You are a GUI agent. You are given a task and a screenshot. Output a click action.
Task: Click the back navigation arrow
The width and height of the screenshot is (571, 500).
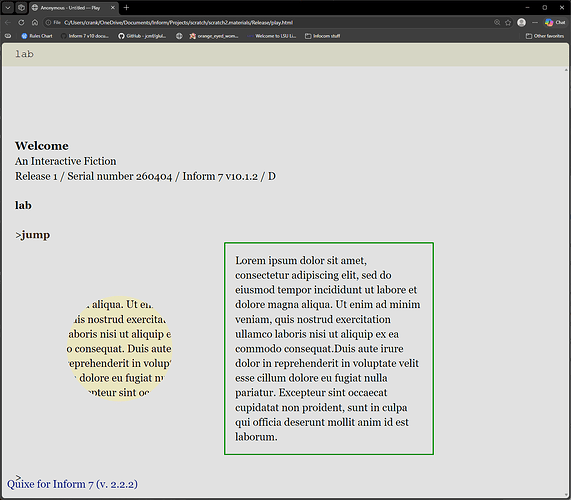coord(8,23)
